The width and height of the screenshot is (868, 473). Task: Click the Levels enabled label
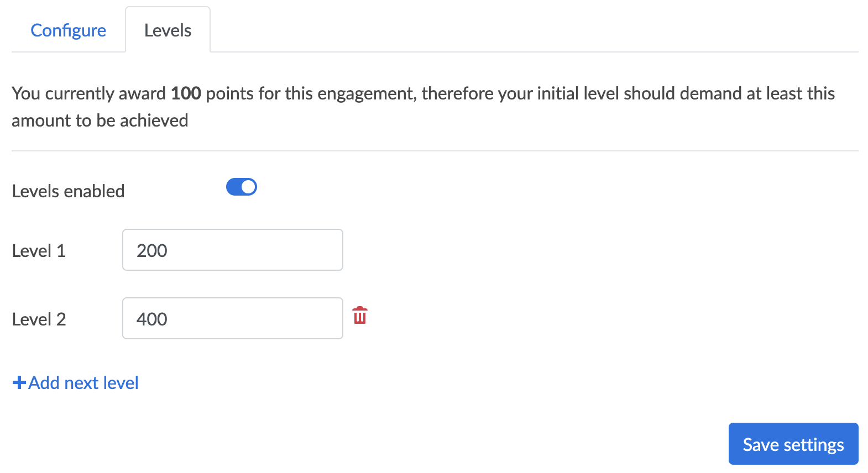click(x=68, y=191)
